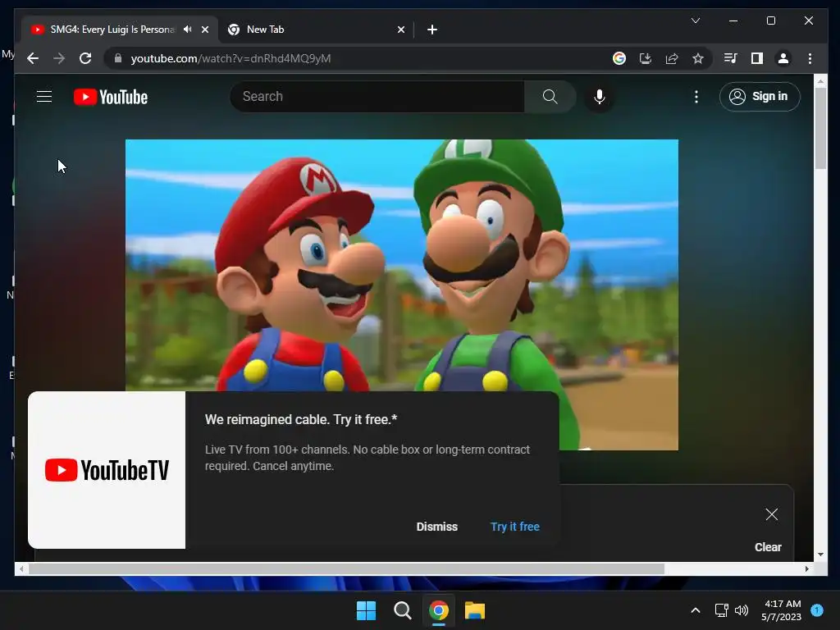Click Try it free on YouTube TV promo
840x630 pixels.
pyautogui.click(x=515, y=527)
